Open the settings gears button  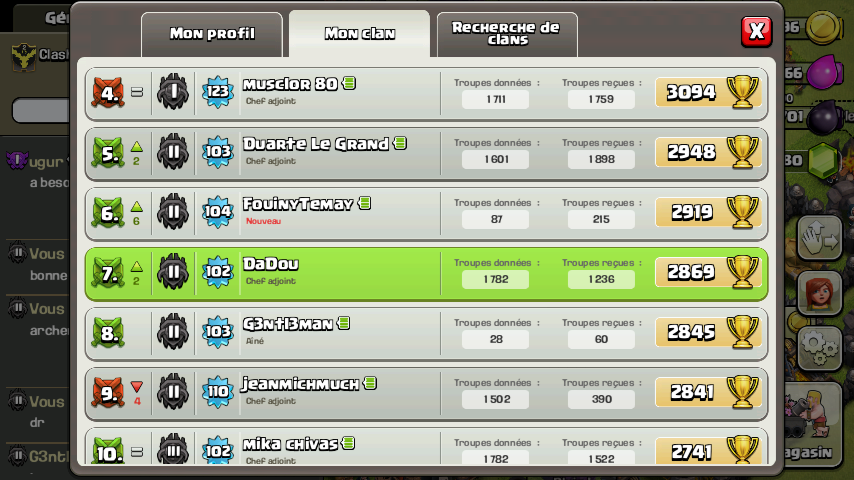pyautogui.click(x=820, y=347)
